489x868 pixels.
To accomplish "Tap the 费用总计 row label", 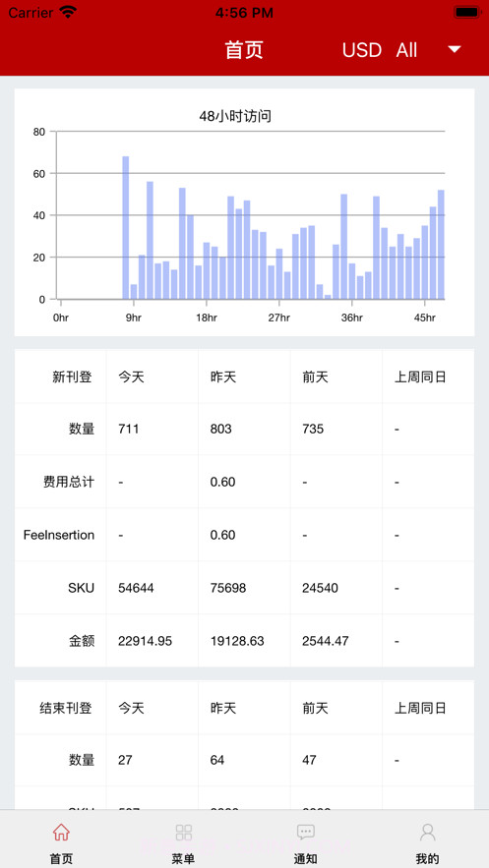I will point(69,482).
